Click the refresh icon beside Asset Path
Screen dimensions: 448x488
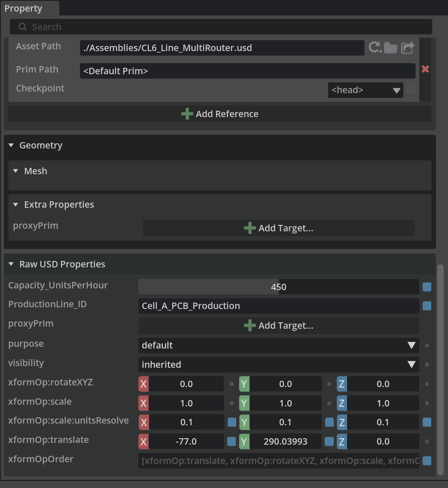click(x=375, y=48)
